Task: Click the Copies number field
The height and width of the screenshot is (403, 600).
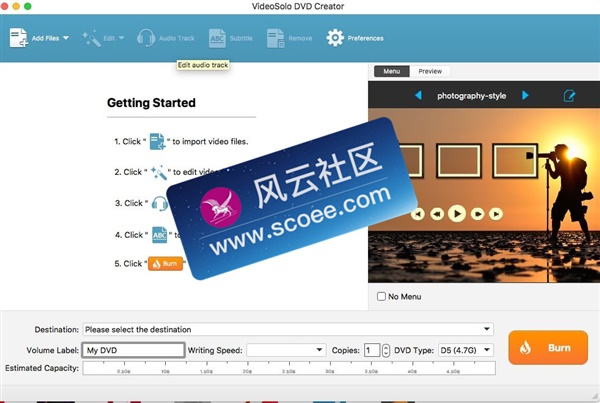Action: pyautogui.click(x=372, y=350)
